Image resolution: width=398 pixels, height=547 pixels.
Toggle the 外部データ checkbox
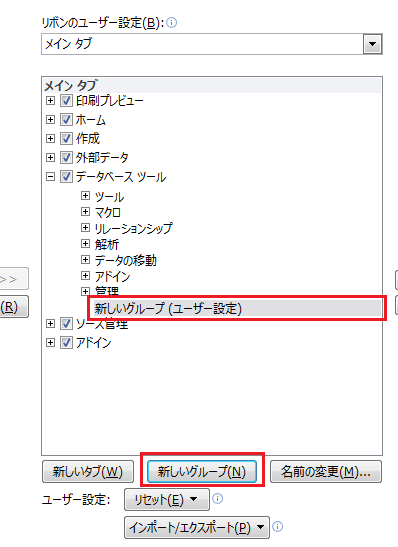pos(66,157)
